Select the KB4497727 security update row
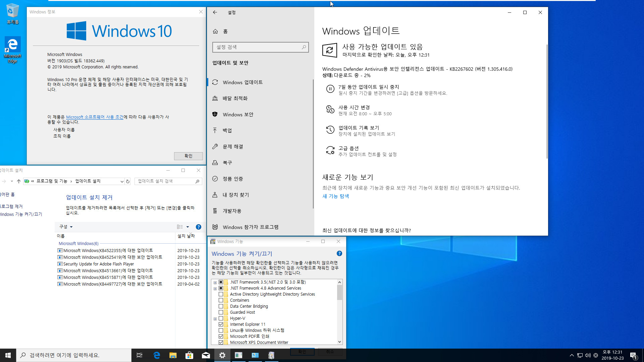The image size is (644, 362). click(x=129, y=284)
